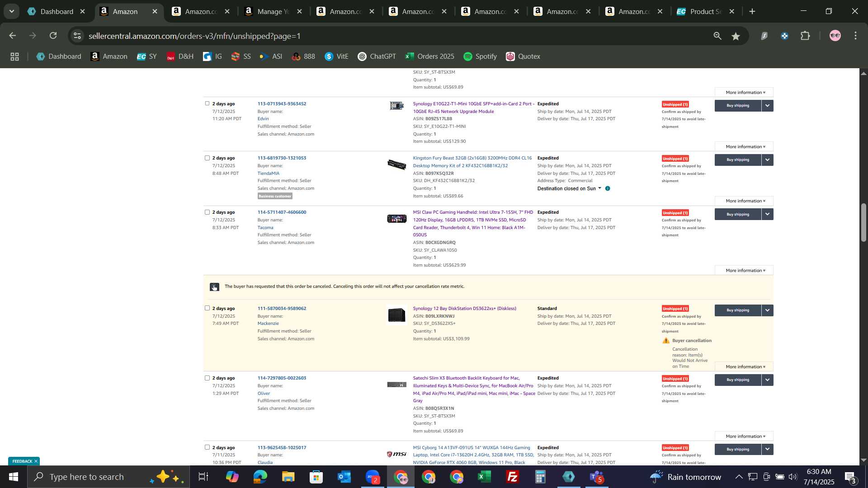
Task: Click the scrollbar down arrow
Action: tap(863, 460)
